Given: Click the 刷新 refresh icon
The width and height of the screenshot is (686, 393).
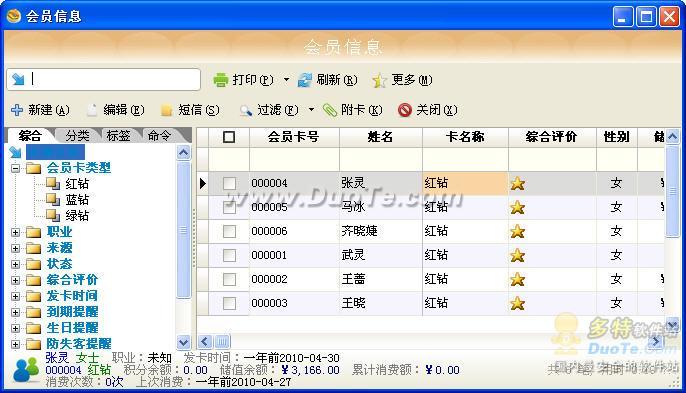Looking at the screenshot, I should point(305,80).
